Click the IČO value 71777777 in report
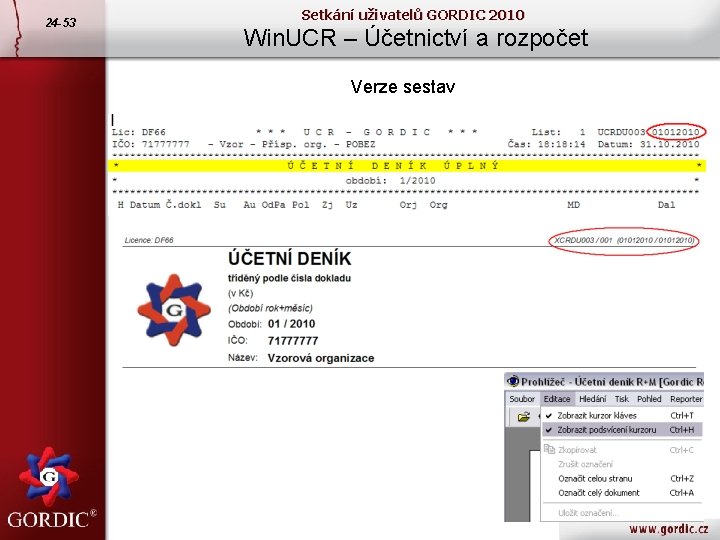This screenshot has height=540, width=720. tap(293, 341)
